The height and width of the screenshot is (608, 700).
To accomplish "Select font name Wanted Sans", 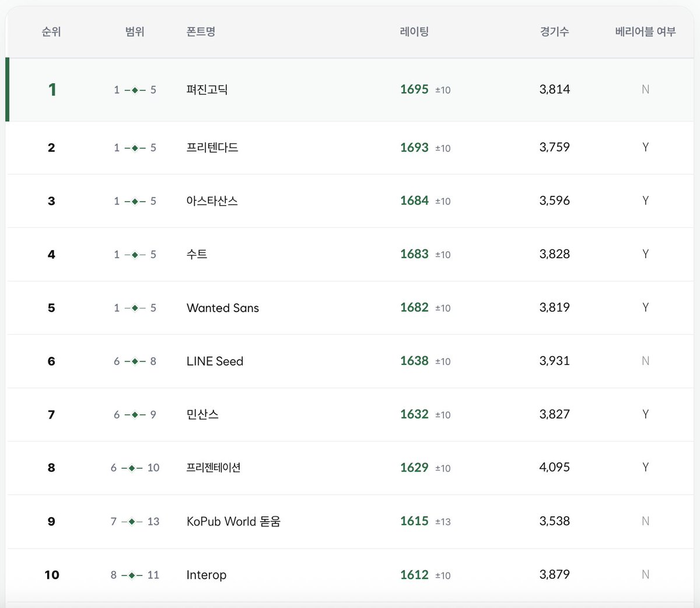I will point(223,308).
